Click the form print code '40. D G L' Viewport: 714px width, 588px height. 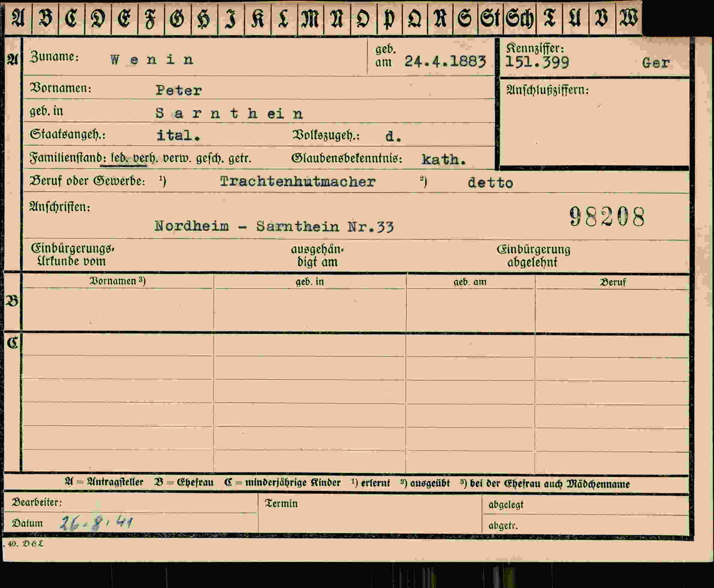point(25,544)
